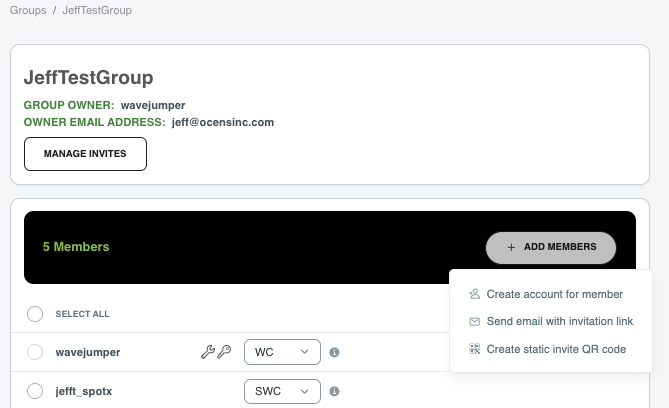Click the person icon for Create account

pyautogui.click(x=474, y=294)
